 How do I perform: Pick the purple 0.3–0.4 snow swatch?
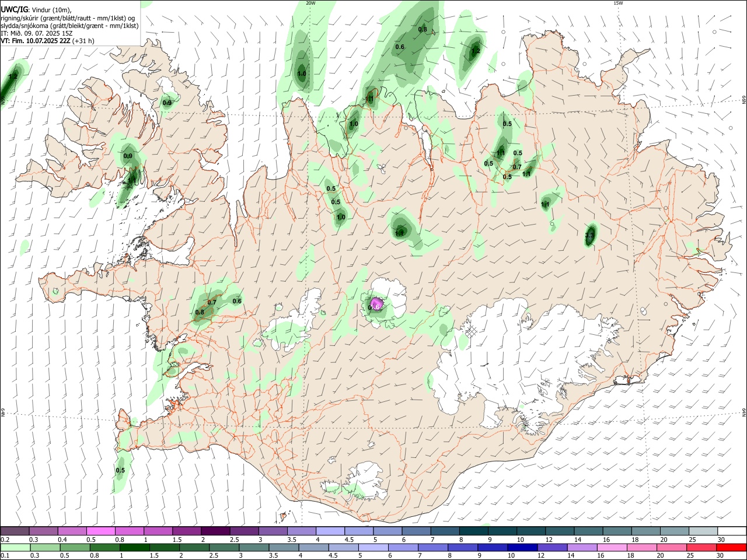click(x=43, y=531)
